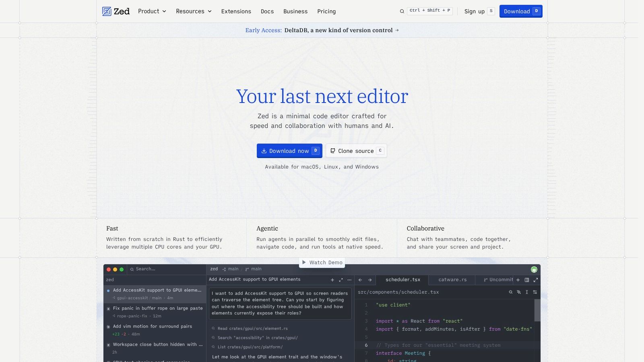Open the search icon in the top navigation
The image size is (644, 362).
(402, 11)
